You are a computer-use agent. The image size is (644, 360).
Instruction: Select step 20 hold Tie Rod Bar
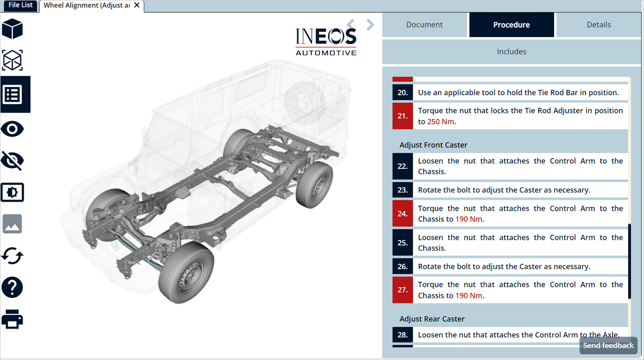pos(510,92)
